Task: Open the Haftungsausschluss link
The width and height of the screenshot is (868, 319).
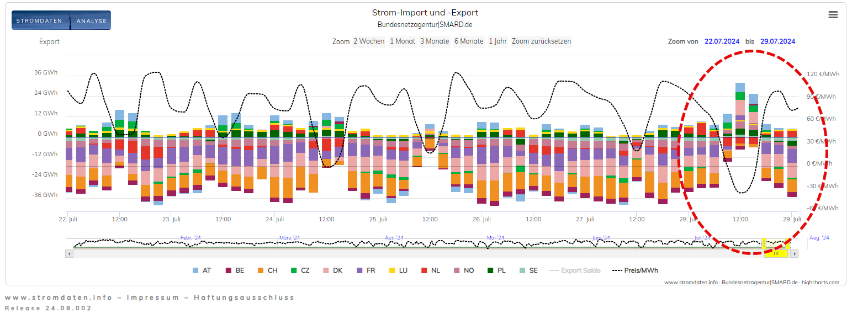Action: point(244,297)
